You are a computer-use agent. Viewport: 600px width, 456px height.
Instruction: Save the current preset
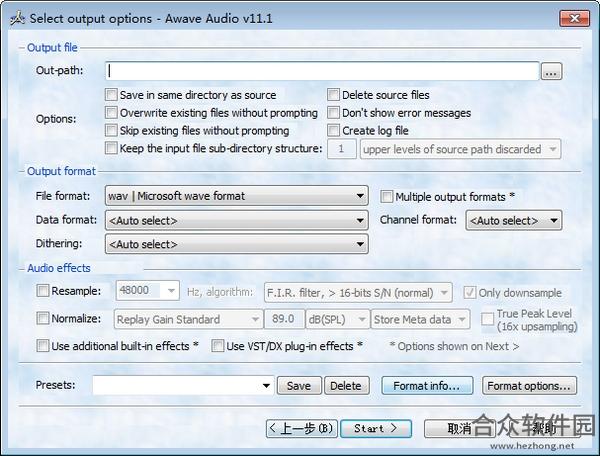[x=299, y=386]
